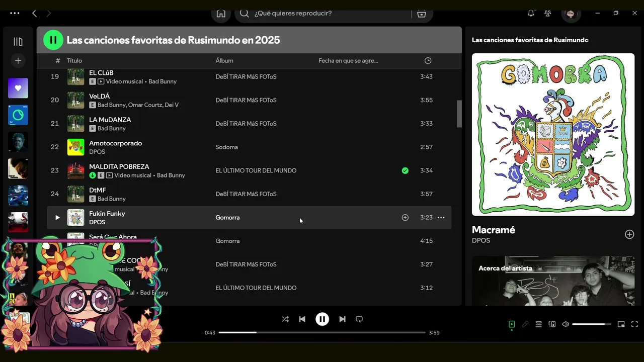Open the miniplayer icon
This screenshot has width=644, height=362.
click(x=621, y=324)
